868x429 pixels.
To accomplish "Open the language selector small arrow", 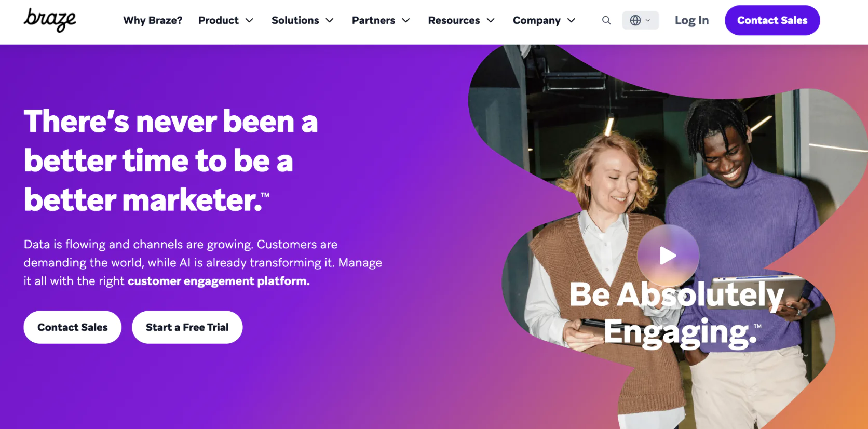I will [648, 20].
